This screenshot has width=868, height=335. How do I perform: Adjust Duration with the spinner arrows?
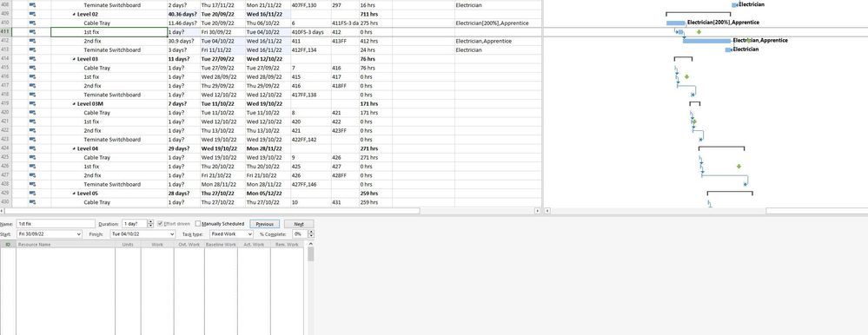(x=150, y=224)
